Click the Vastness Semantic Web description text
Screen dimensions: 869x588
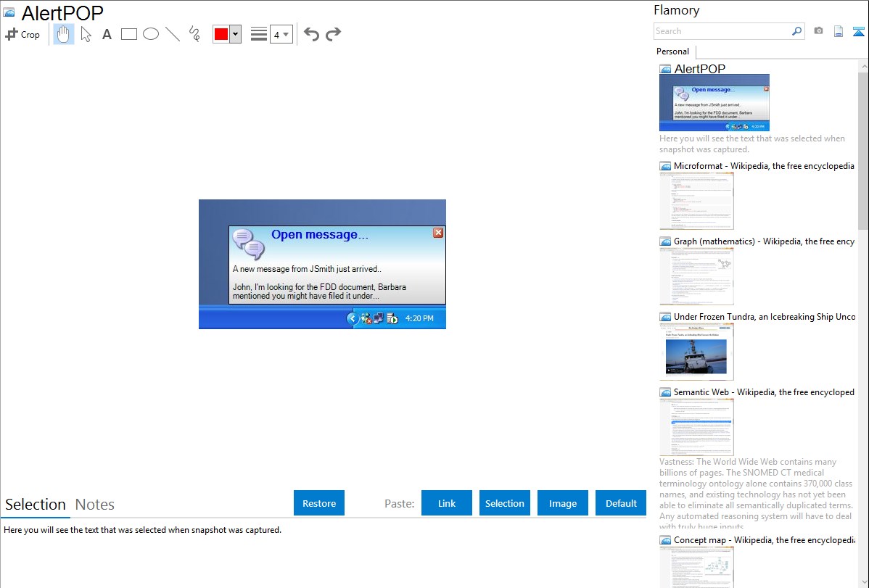pyautogui.click(x=756, y=494)
